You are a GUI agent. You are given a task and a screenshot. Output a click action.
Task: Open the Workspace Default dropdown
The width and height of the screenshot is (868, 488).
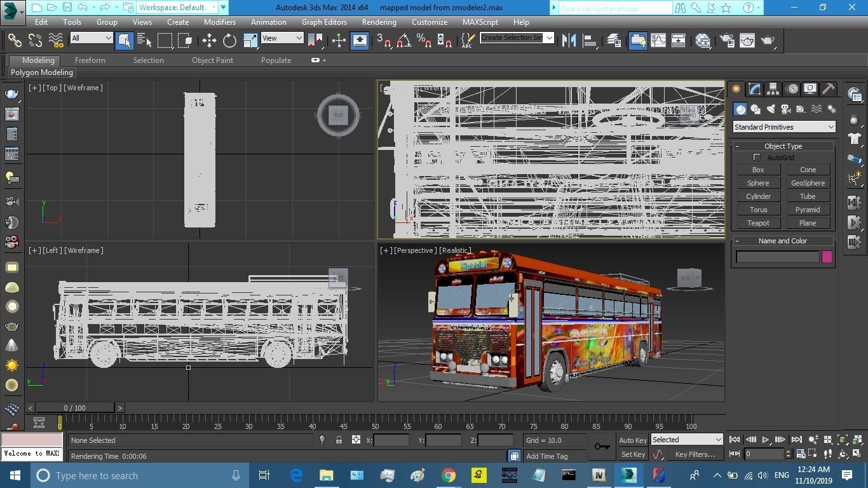point(177,8)
